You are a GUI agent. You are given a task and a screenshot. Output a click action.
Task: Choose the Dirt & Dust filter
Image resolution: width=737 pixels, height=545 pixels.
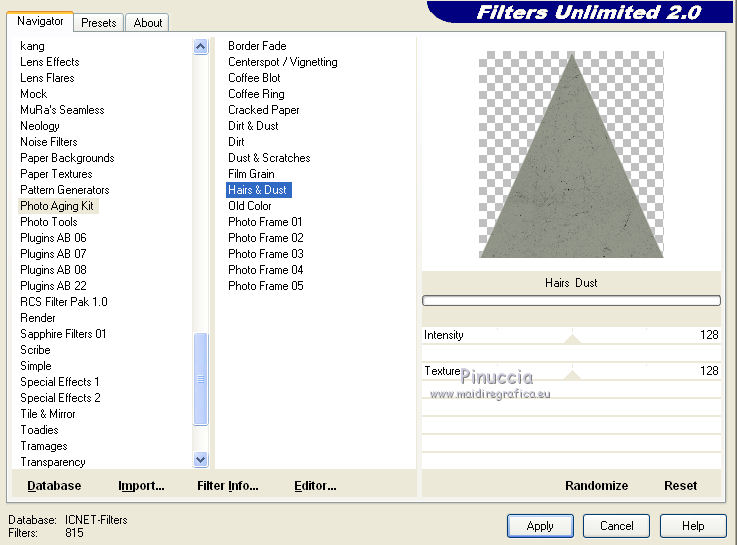pyautogui.click(x=253, y=126)
